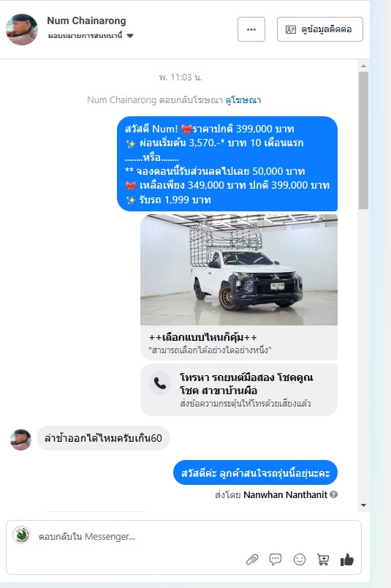Click the phone call icon in card
This screenshot has height=588, width=391.
click(160, 384)
